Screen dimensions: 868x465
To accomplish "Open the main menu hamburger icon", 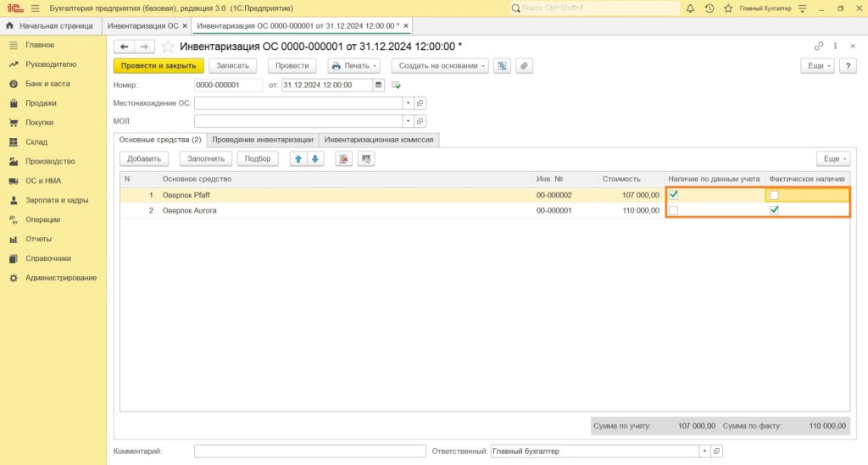I will [x=36, y=8].
